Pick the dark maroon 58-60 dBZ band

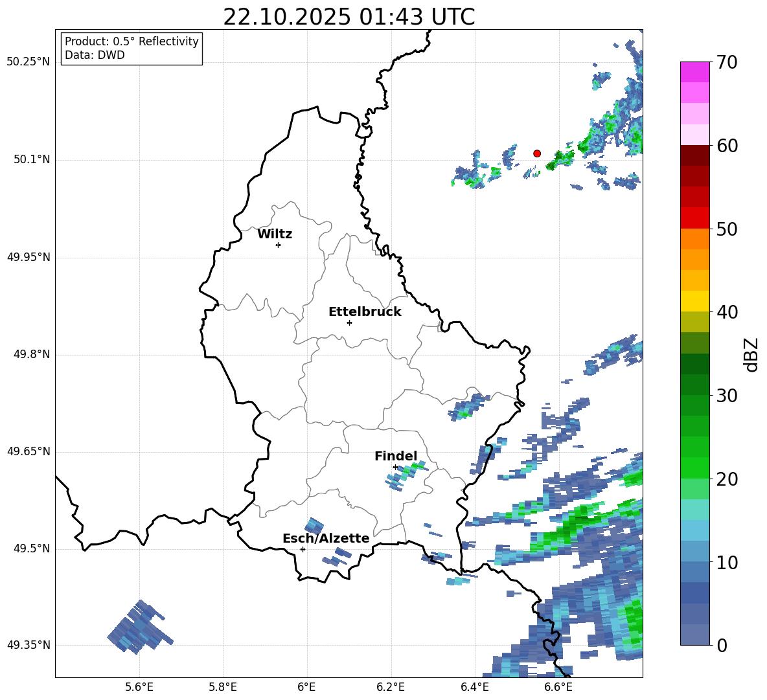[695, 155]
